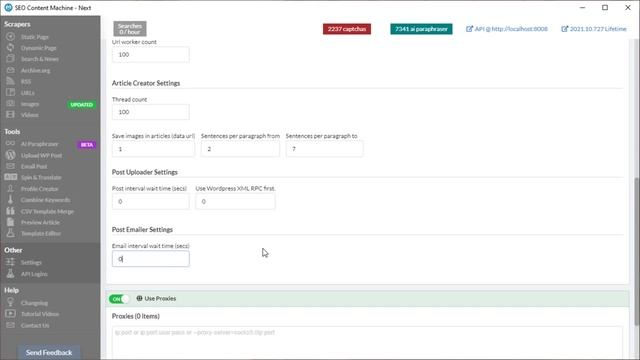Open the API @ http://localhost:8008 link
The image size is (640, 360).
tap(507, 29)
